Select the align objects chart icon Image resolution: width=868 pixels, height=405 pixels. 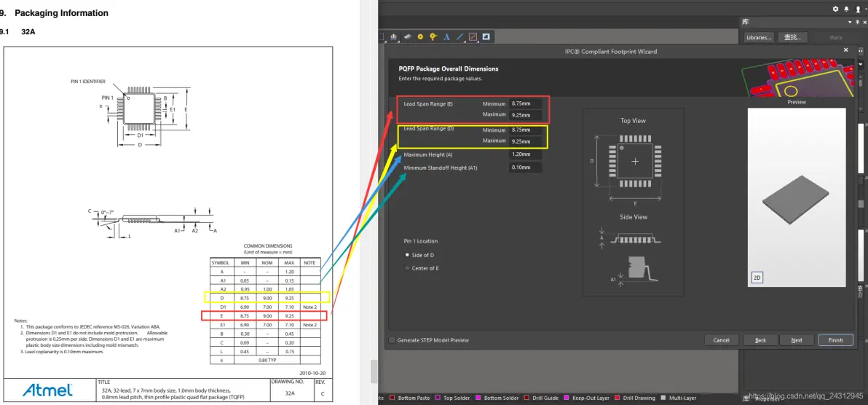coord(394,37)
